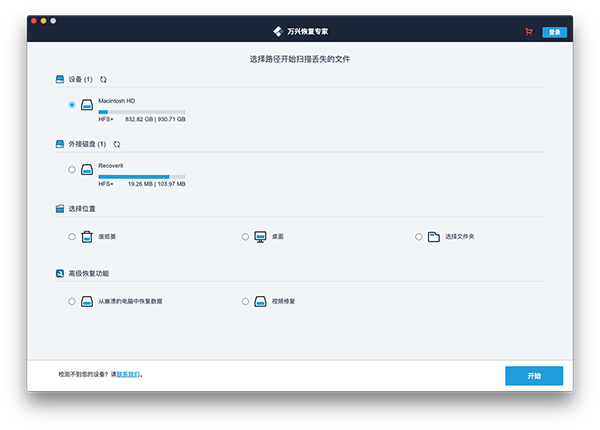
Task: Click the Recoverit disk usage bar
Action: click(x=142, y=177)
